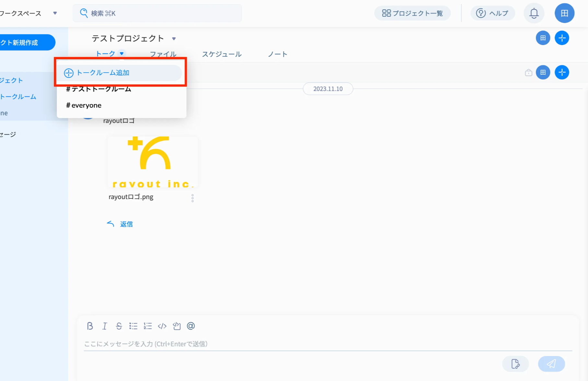The width and height of the screenshot is (588, 381).
Task: Insert a bulleted list
Action: tap(133, 326)
